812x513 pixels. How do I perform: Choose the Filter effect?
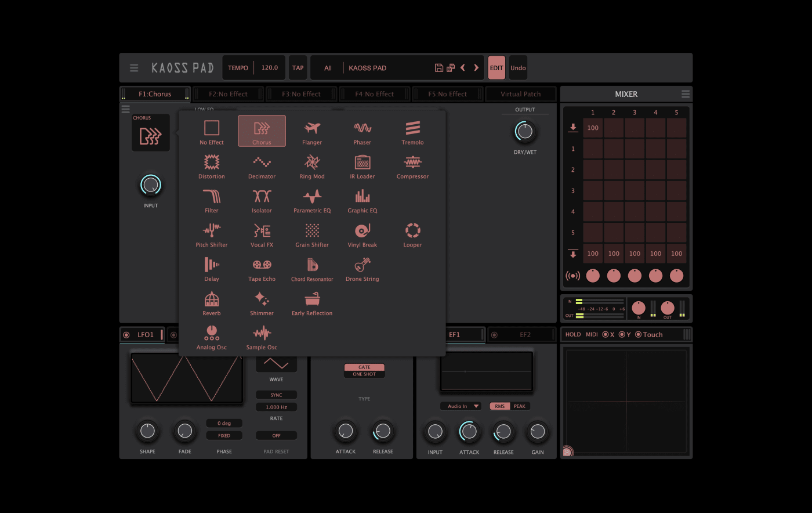(x=211, y=200)
